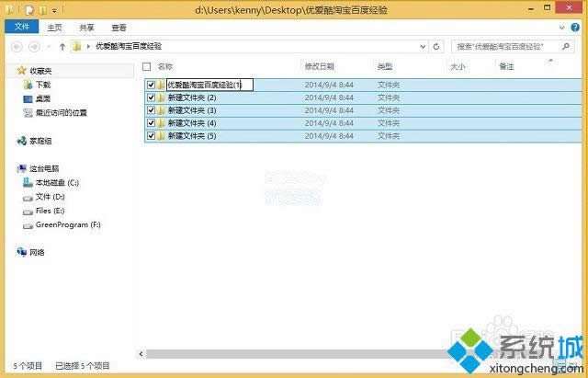Sort by the 备注 column header
588x378 pixels.
(506, 66)
